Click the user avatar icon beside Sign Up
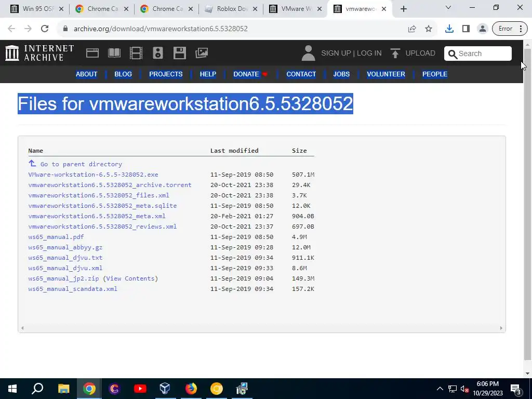Viewport: 532px width, 399px height. coord(308,54)
